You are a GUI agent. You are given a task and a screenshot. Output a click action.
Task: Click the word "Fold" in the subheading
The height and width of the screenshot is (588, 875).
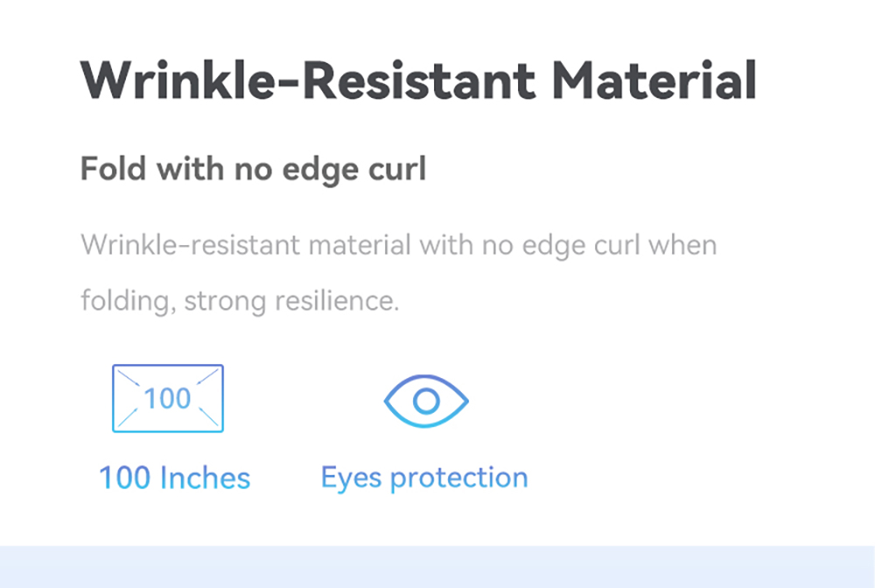click(x=114, y=168)
